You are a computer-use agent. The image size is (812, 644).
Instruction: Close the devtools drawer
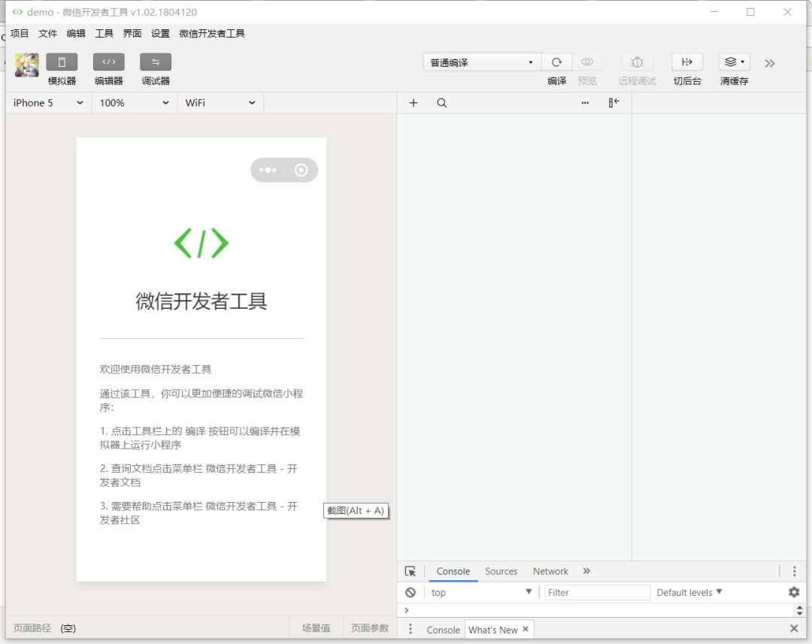point(794,628)
